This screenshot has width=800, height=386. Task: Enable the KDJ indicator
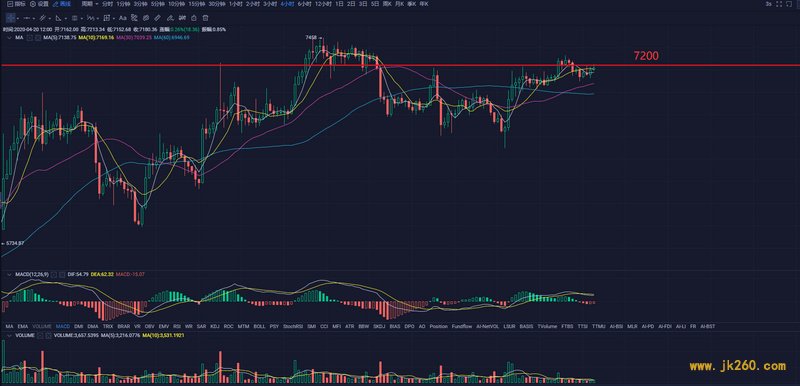point(215,326)
